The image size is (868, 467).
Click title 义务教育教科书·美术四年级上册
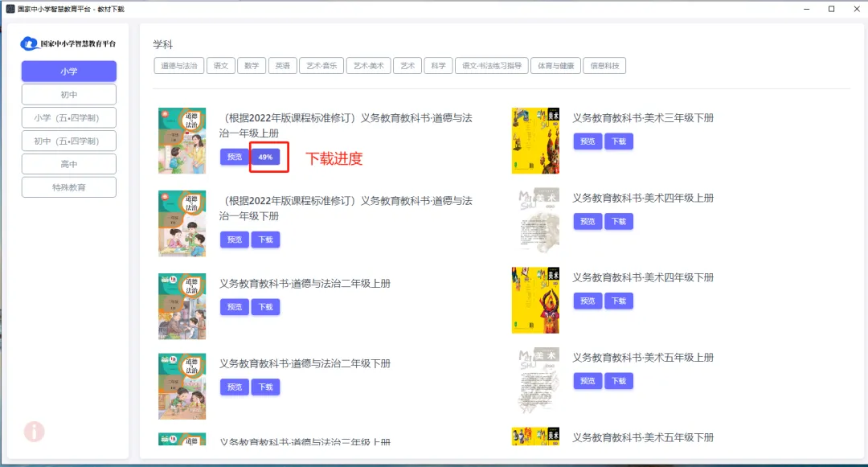643,198
